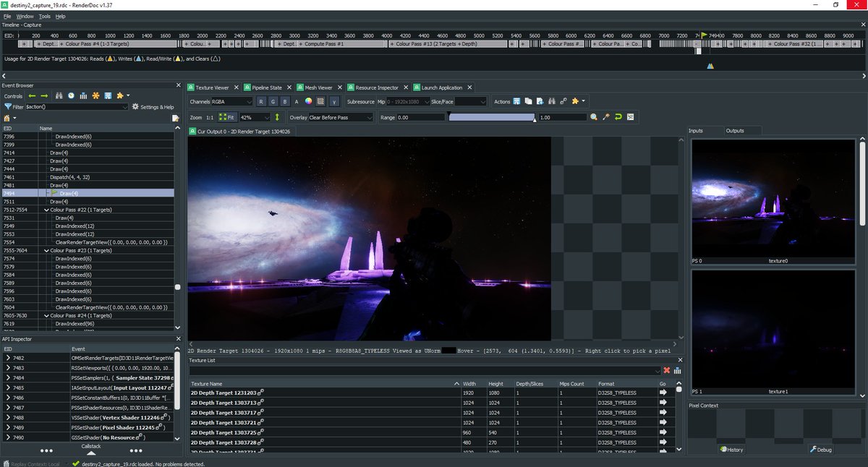
Task: Open the Overlay Clear Before Pass dropdown
Action: point(341,116)
